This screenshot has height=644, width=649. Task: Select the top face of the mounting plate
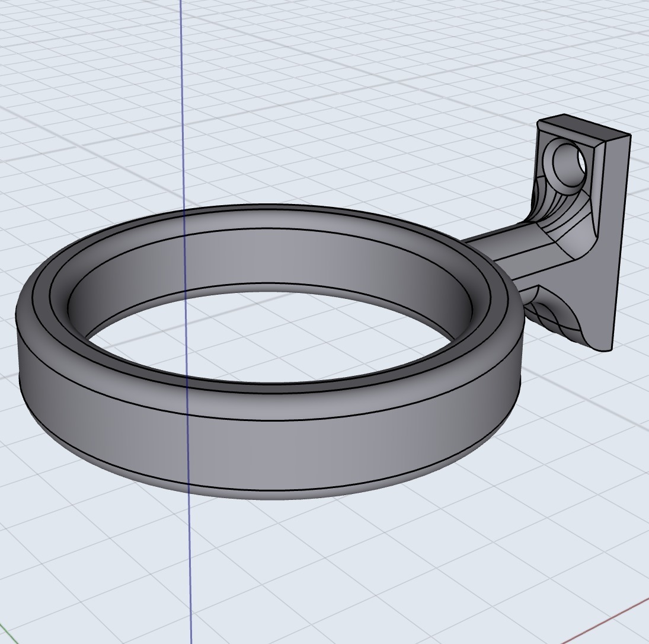click(x=584, y=127)
